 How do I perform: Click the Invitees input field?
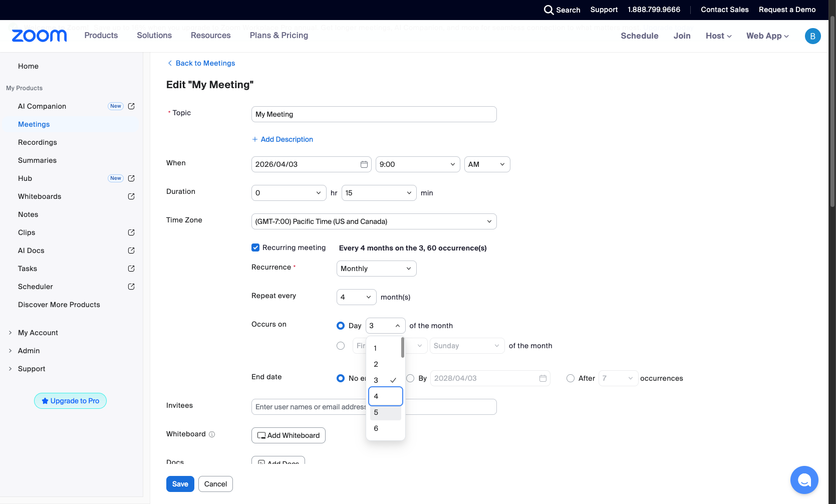pos(374,407)
